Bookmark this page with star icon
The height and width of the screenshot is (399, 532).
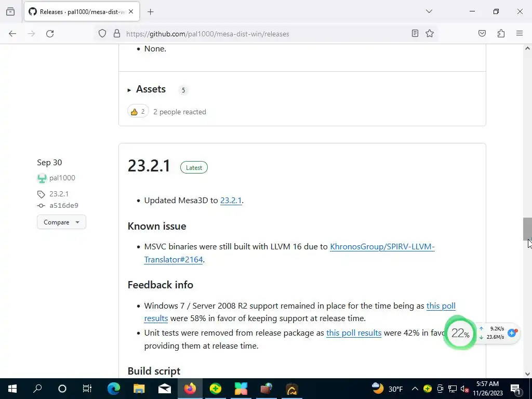pyautogui.click(x=430, y=33)
